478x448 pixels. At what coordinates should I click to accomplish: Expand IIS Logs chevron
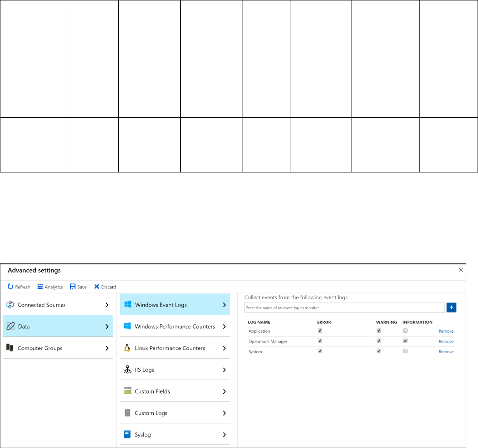[224, 370]
